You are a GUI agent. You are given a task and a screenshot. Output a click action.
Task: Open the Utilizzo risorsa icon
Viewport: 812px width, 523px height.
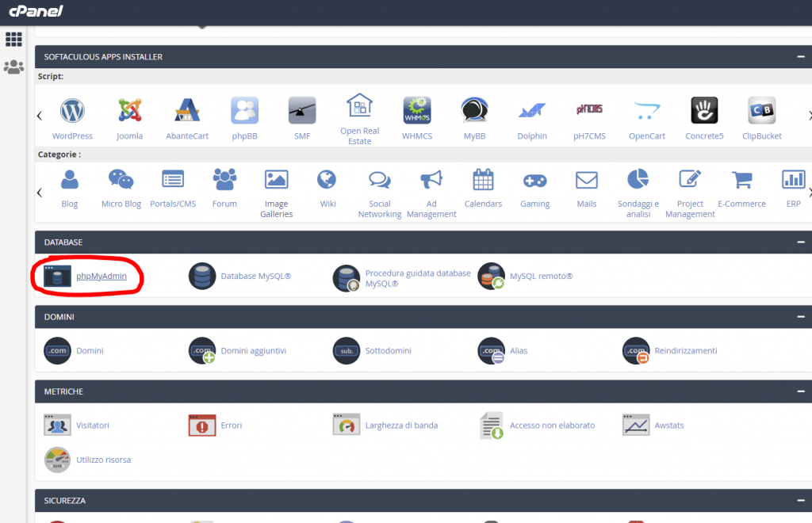pos(56,460)
